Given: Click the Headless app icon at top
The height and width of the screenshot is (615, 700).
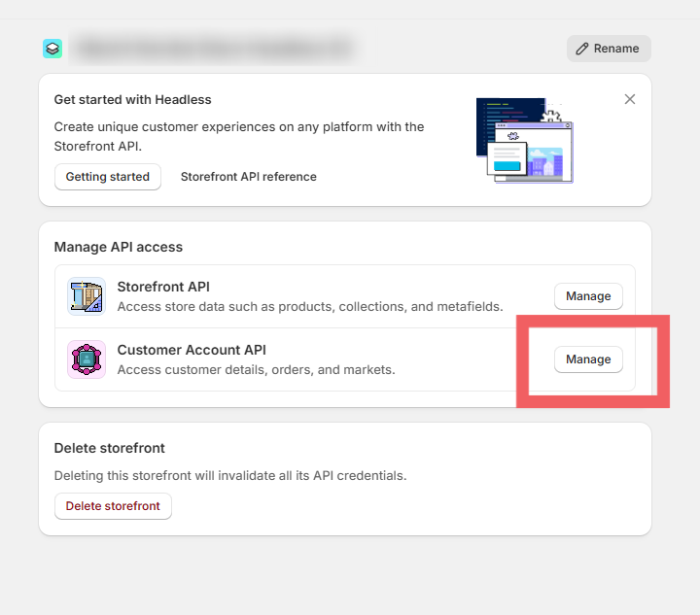Looking at the screenshot, I should [52, 49].
